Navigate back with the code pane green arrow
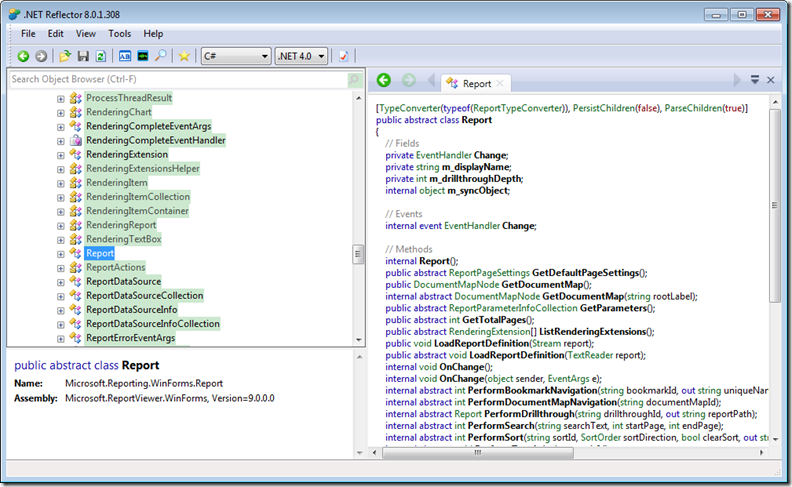 coord(384,80)
